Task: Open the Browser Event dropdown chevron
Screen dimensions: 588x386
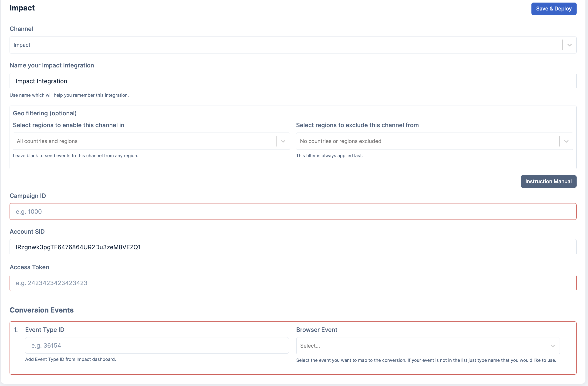Action: click(553, 346)
